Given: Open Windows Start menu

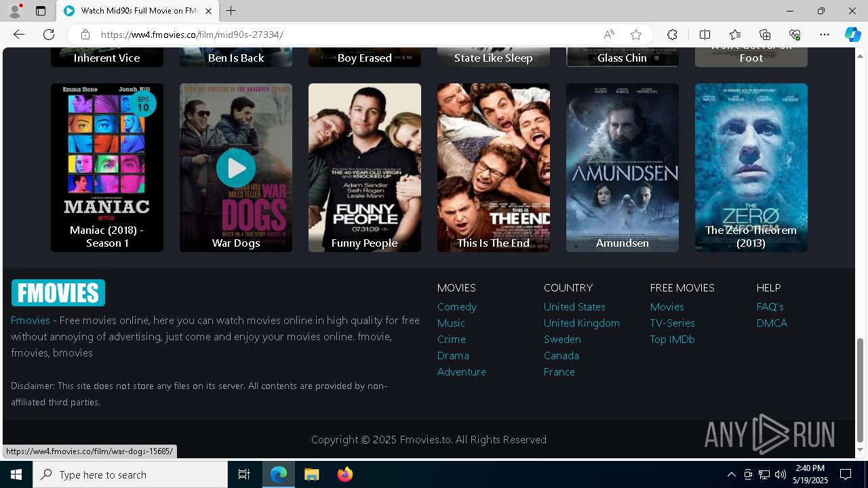Looking at the screenshot, I should click(x=16, y=474).
